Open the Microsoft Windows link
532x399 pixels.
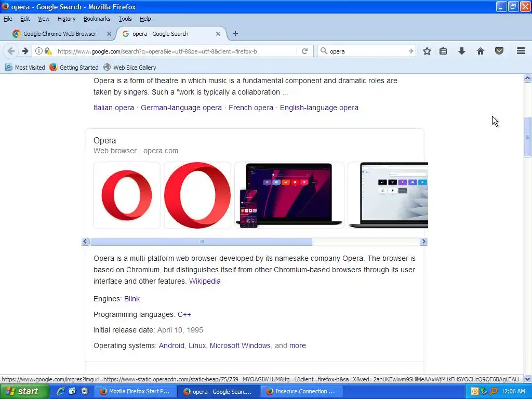240,345
